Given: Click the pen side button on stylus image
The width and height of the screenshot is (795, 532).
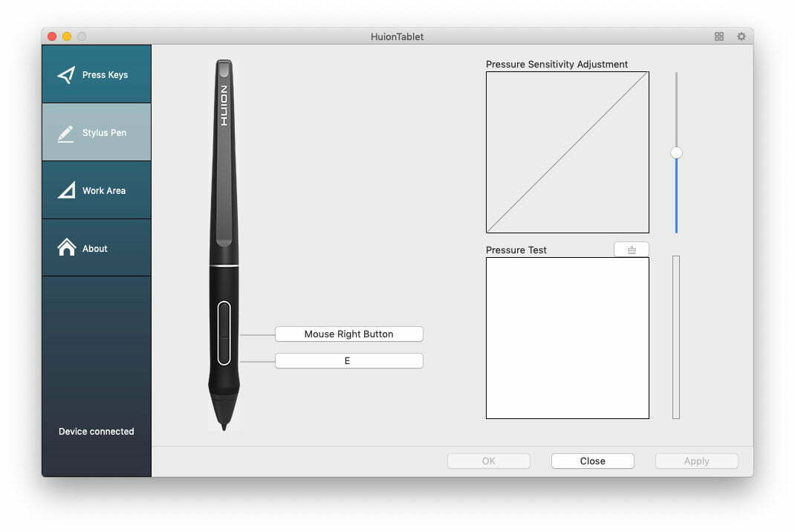Looking at the screenshot, I should point(224,333).
